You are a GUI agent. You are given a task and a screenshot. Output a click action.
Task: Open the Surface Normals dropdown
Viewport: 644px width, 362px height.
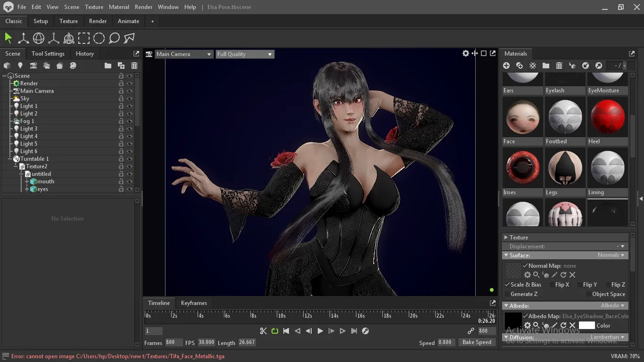pos(611,255)
